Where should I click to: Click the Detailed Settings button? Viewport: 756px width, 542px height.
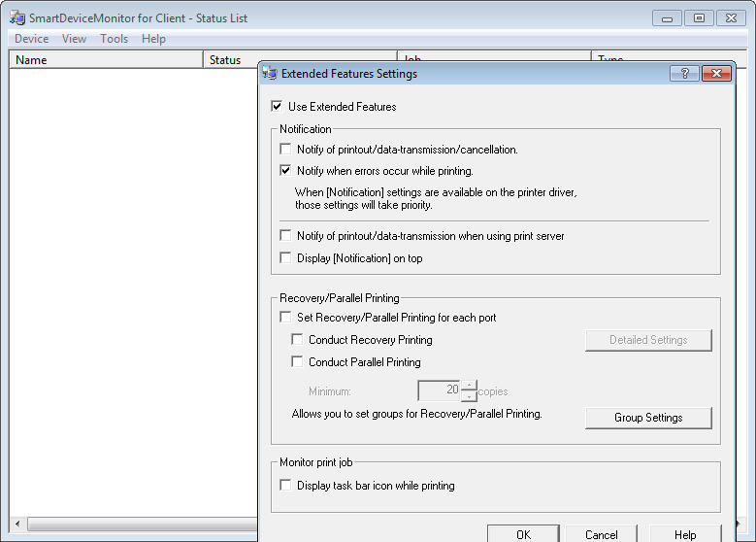pos(648,340)
